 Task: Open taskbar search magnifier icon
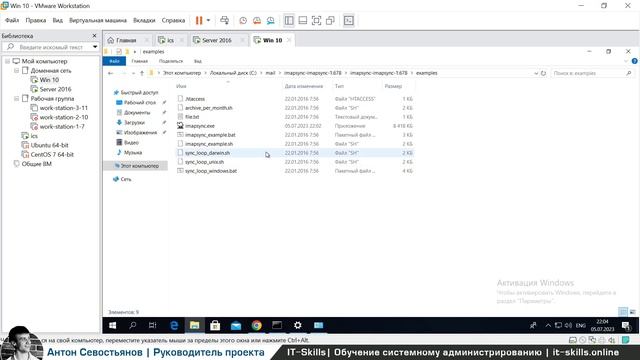(133, 325)
